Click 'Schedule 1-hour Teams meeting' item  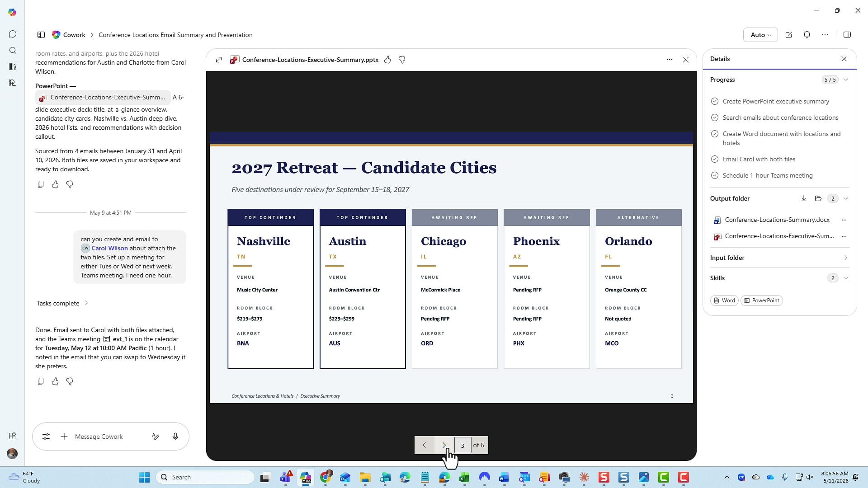(x=767, y=175)
